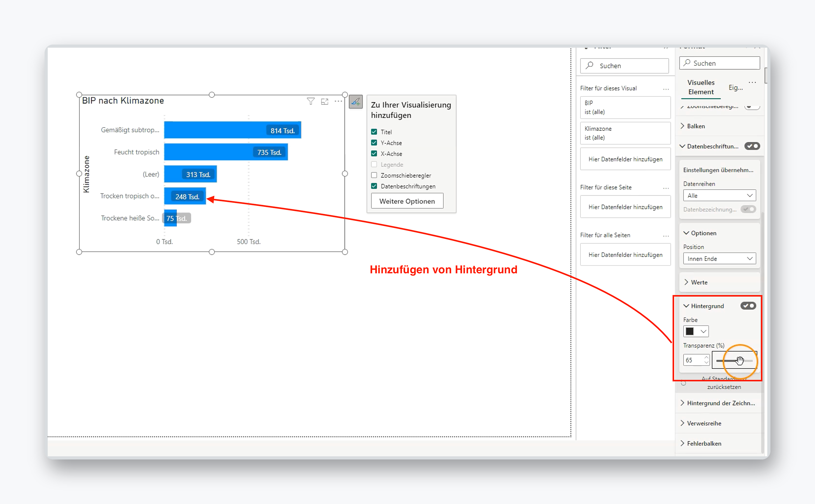815x504 pixels.
Task: Uncheck the Titel checkbox
Action: pos(374,132)
